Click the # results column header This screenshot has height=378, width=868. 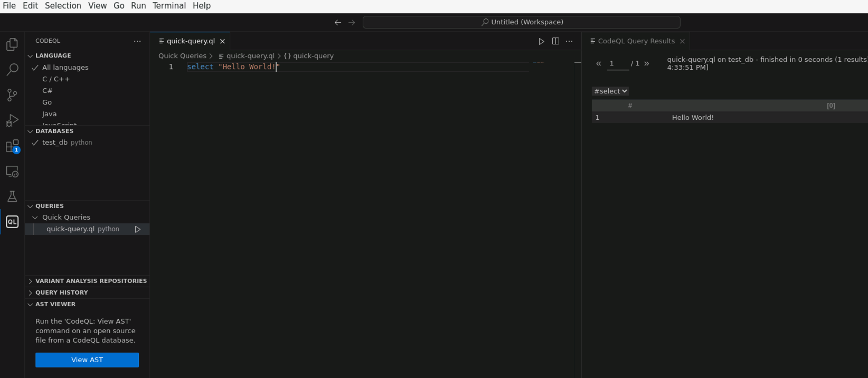tap(630, 106)
